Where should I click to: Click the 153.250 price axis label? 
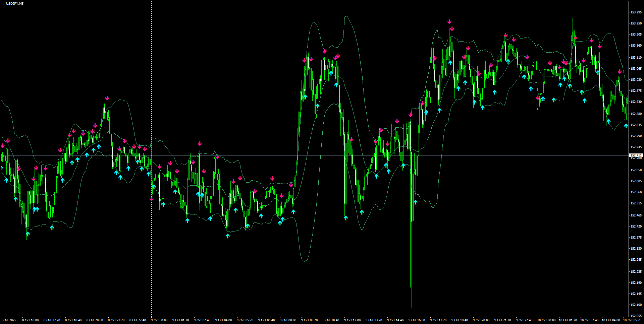[636, 23]
